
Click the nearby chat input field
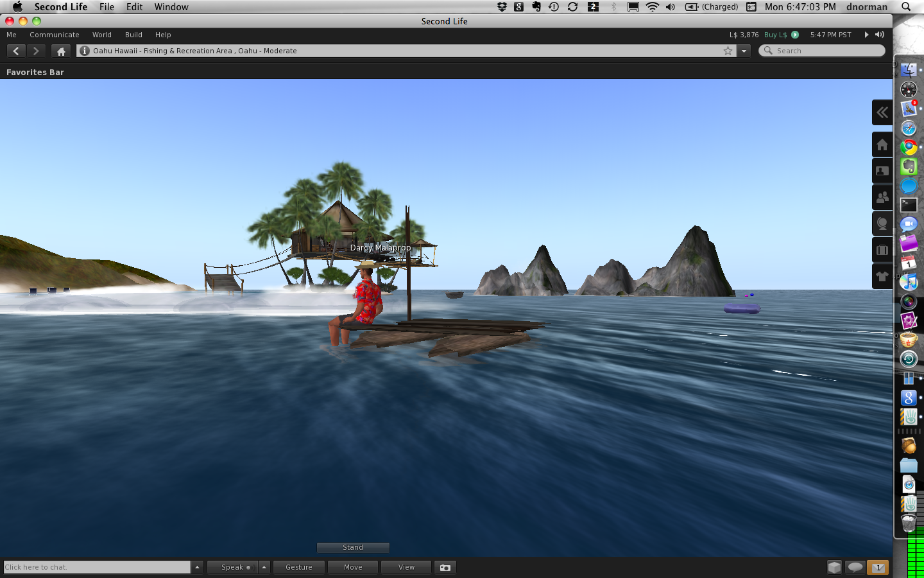tap(97, 567)
